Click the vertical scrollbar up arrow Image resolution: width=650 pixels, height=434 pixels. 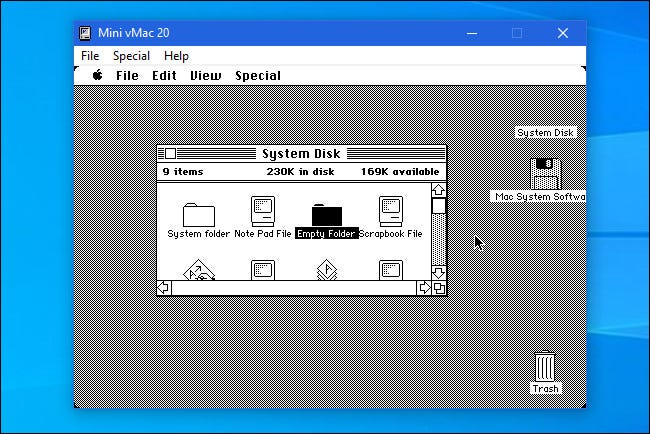click(438, 188)
